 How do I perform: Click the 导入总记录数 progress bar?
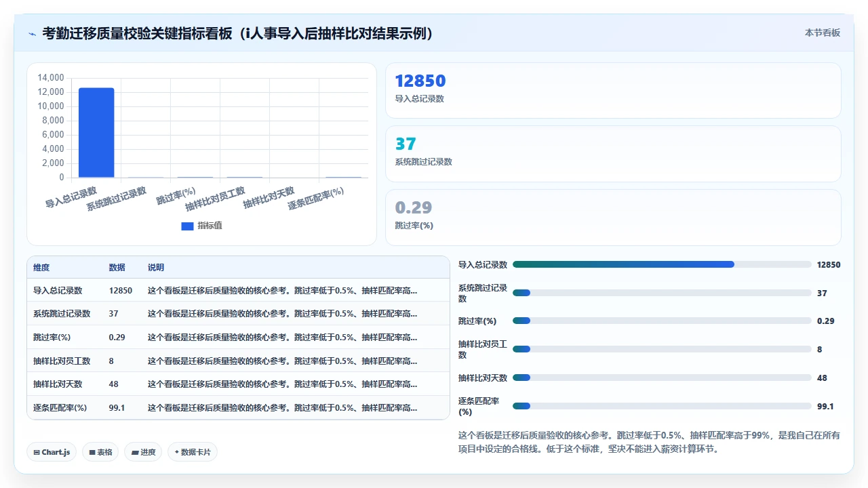point(662,264)
